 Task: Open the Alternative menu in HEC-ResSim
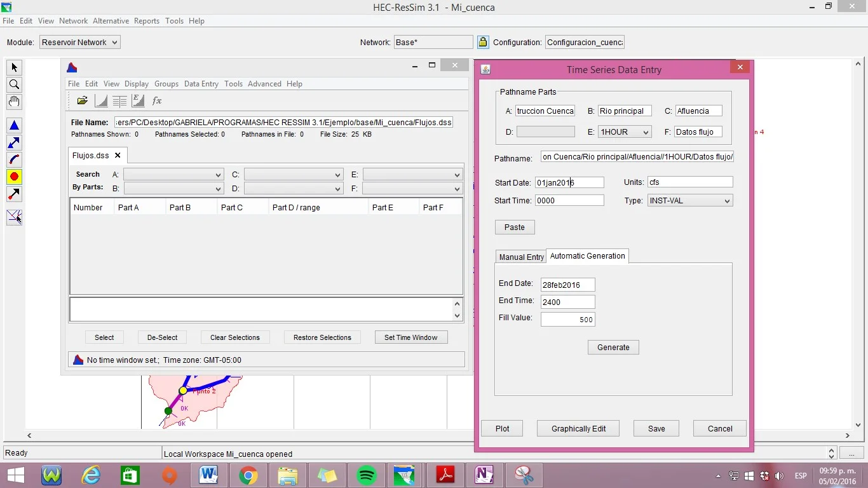click(111, 20)
